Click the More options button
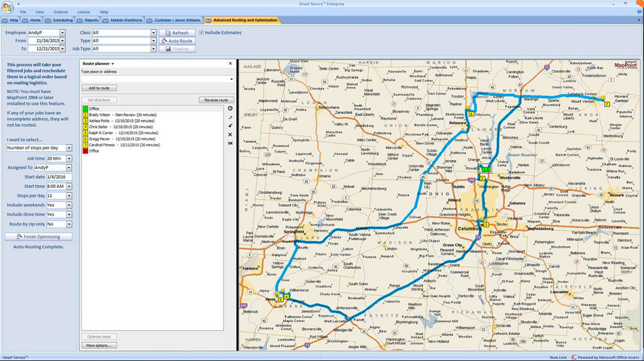 99,346
